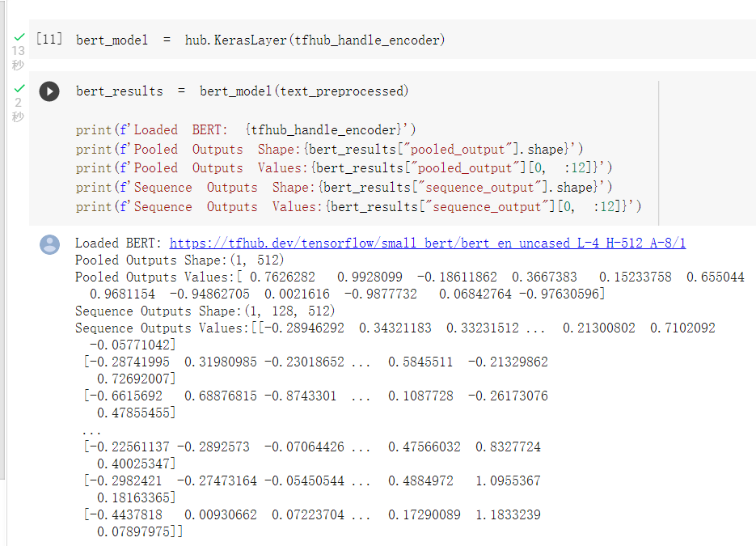Click the final output value 0.07897975]]
Image resolution: width=756 pixels, height=546 pixels.
coord(140,531)
